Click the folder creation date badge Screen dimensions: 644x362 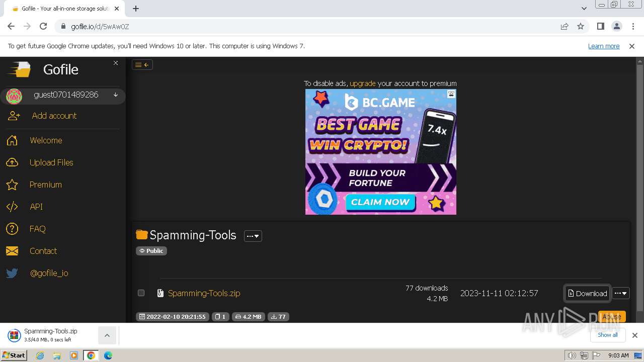(172, 317)
